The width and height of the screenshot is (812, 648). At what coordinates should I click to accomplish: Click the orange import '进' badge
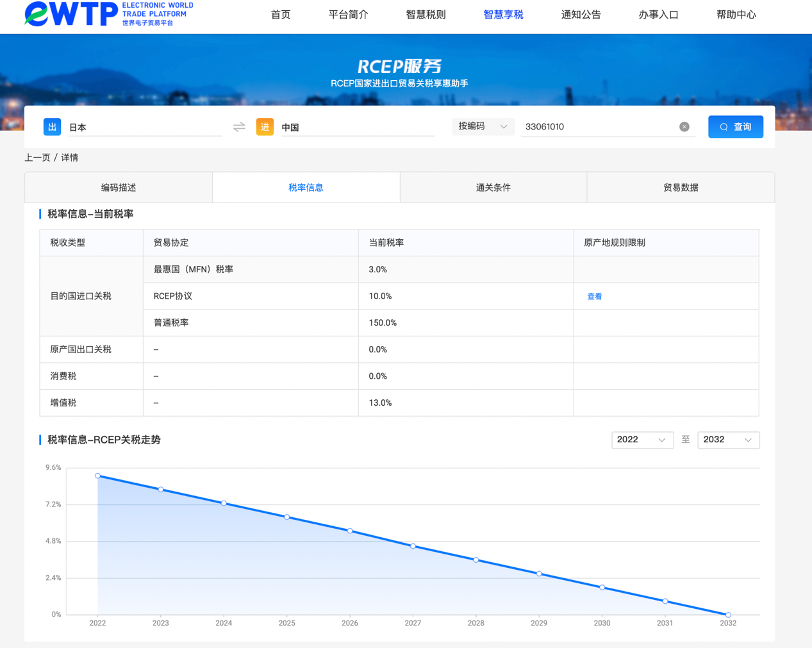pos(265,127)
